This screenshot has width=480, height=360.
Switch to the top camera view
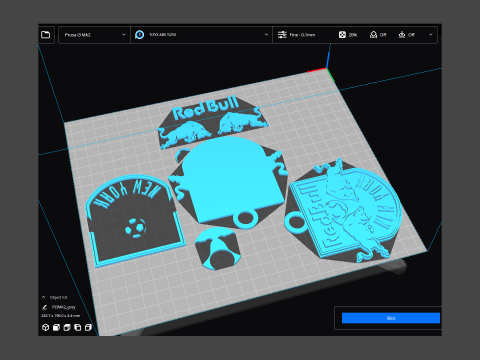pyautogui.click(x=67, y=327)
